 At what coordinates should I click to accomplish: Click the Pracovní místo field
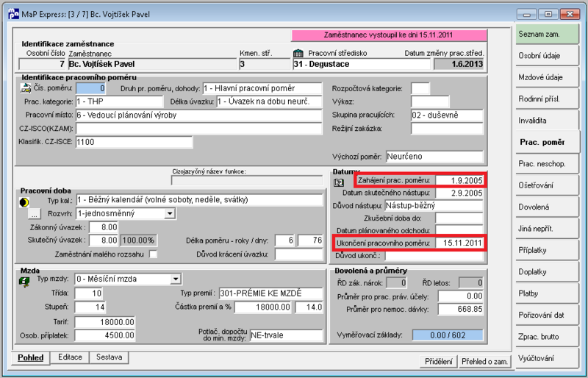198,115
